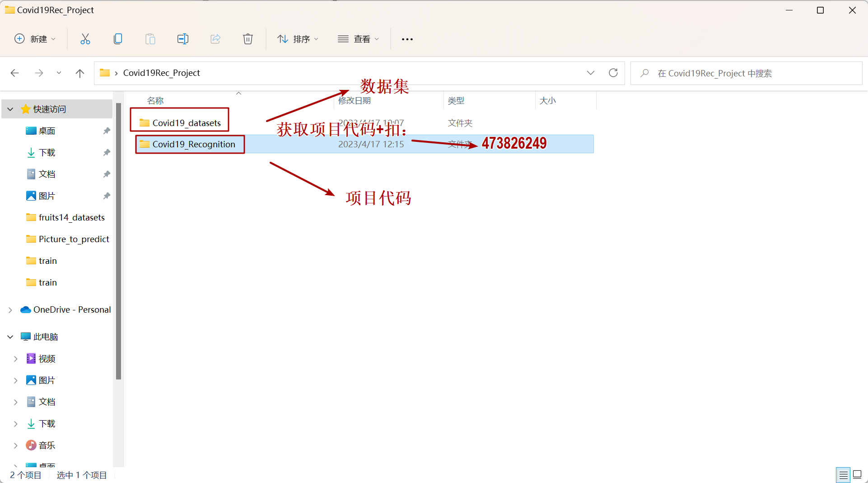Click the pin icon beside quick access 下载

click(107, 152)
